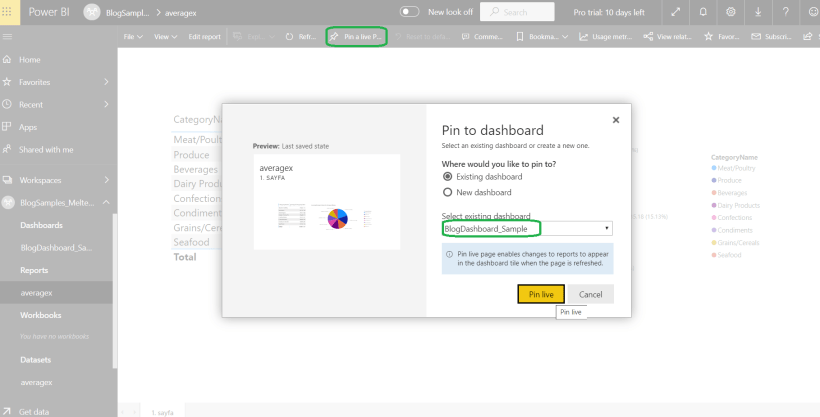The image size is (820, 417).
Task: Click the Pin live button
Action: click(x=541, y=294)
